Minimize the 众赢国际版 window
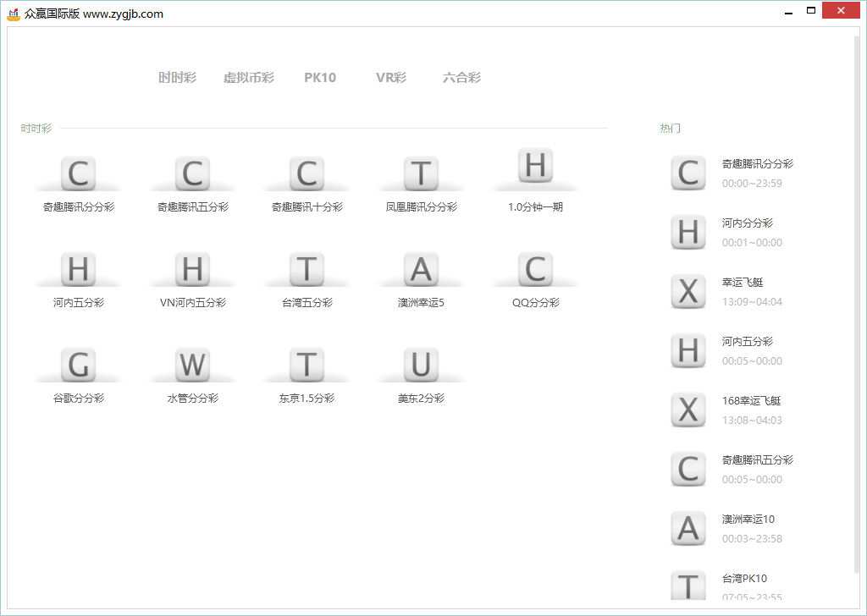Viewport: 867px width, 616px height. pos(789,11)
